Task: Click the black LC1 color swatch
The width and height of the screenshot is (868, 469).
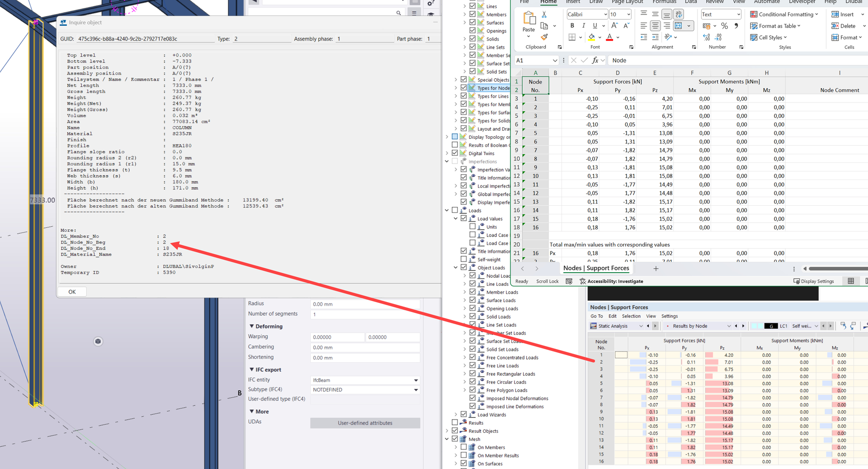Action: point(770,326)
